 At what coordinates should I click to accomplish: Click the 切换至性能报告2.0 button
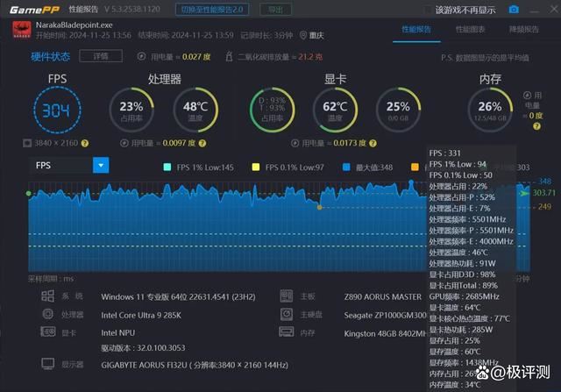click(212, 10)
